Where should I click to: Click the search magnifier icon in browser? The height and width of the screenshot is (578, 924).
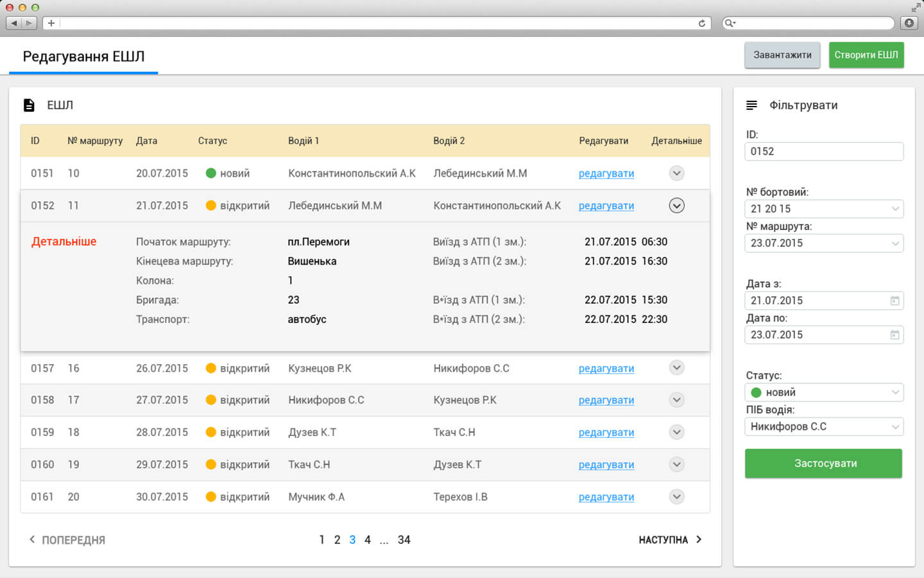(730, 23)
